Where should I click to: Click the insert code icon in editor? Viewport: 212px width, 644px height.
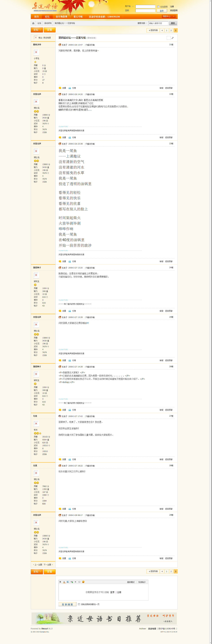coord(79,582)
